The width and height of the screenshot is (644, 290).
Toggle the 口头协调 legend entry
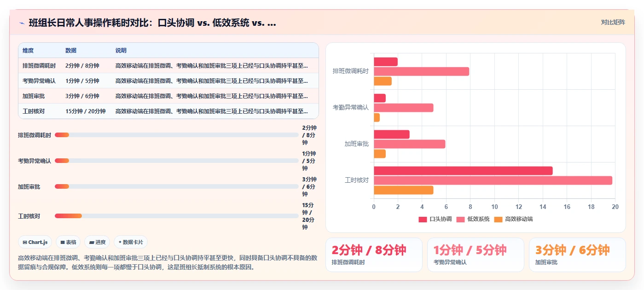[x=435, y=219]
